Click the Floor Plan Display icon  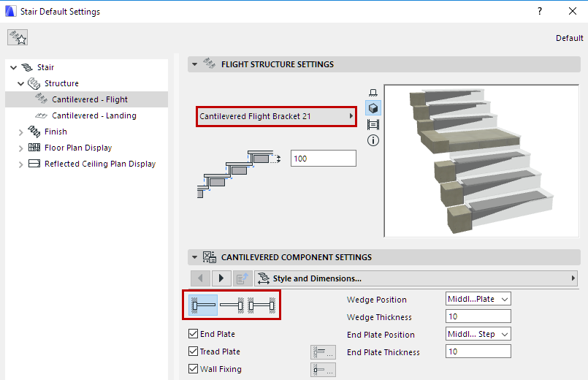click(34, 148)
